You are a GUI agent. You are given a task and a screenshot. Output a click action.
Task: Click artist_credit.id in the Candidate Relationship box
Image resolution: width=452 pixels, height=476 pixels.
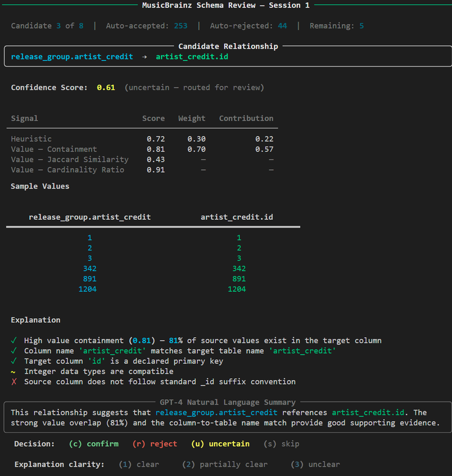click(192, 57)
